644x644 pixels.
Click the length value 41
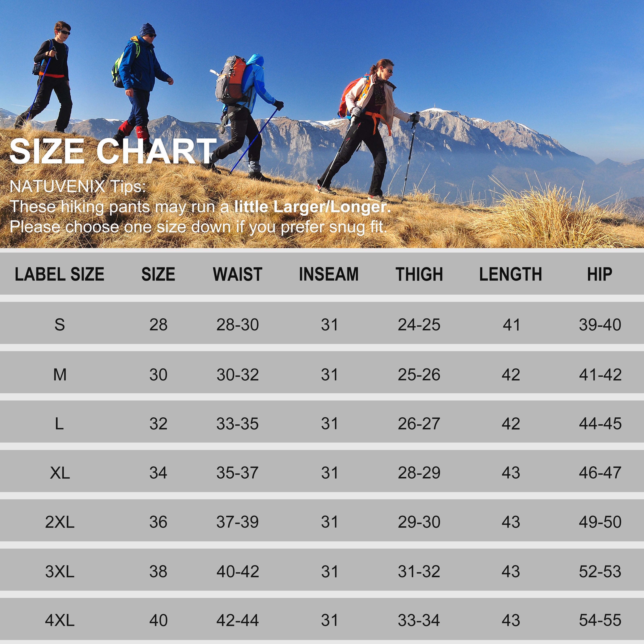coord(511,325)
